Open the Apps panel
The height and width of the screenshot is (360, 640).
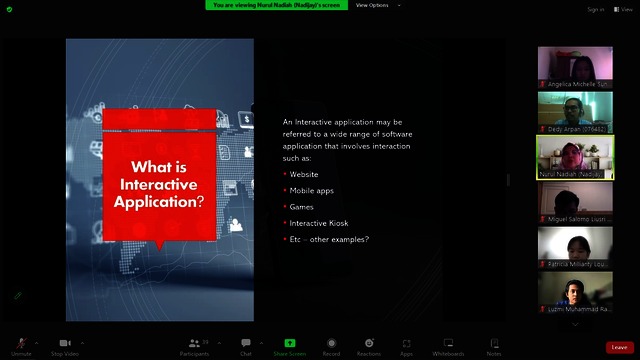click(x=407, y=347)
